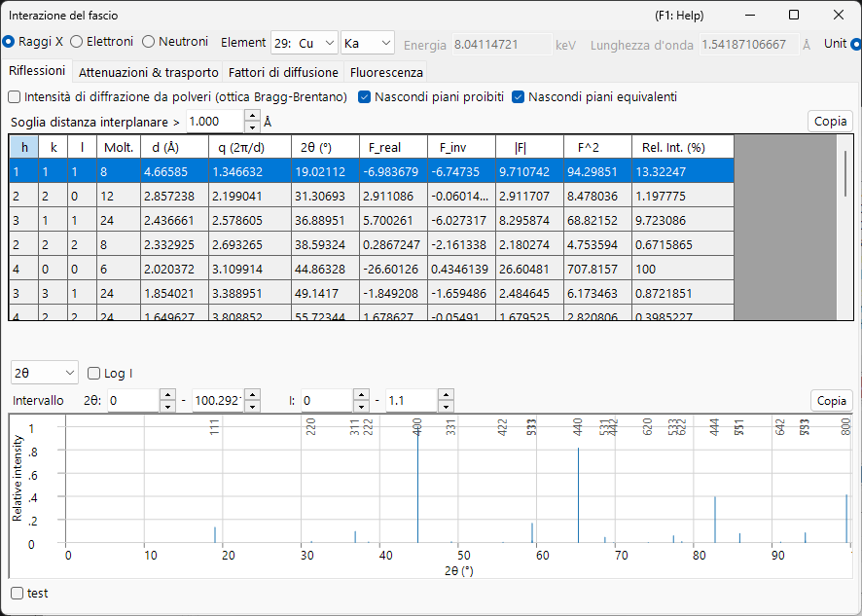Click the Molt. column header

[x=118, y=147]
